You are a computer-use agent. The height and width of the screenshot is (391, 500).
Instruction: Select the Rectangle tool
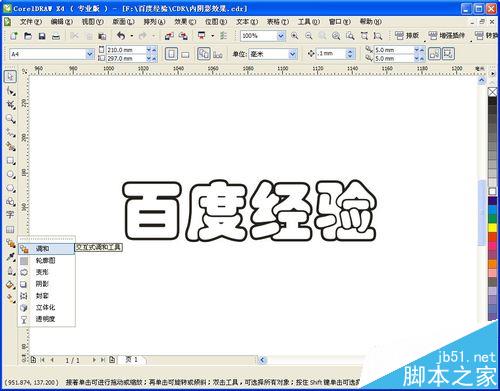pyautogui.click(x=10, y=160)
